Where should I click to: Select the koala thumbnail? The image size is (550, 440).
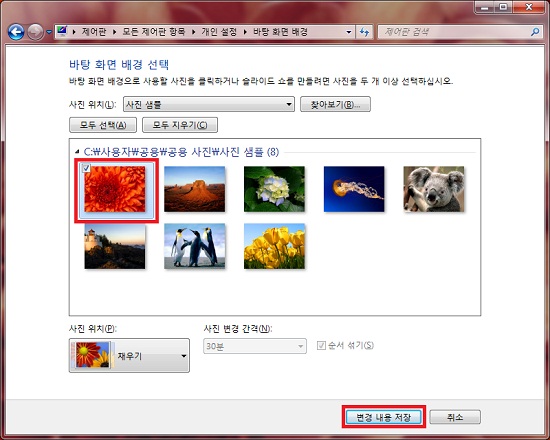[434, 189]
